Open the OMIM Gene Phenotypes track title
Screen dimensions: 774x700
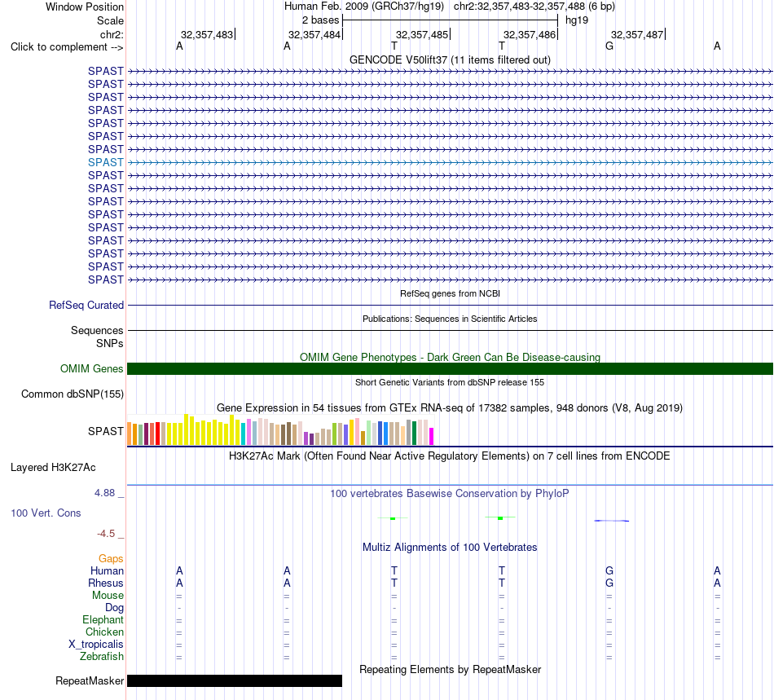(450, 357)
